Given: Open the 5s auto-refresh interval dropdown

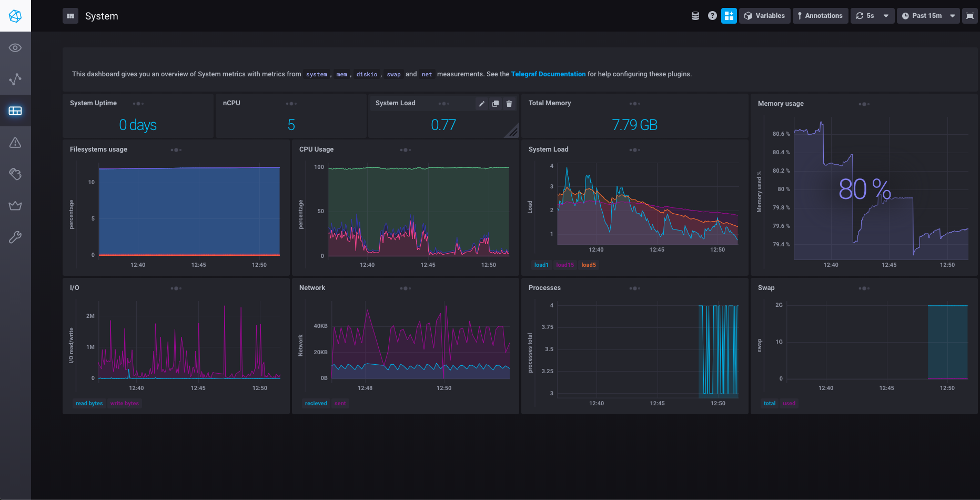Looking at the screenshot, I should tap(872, 16).
